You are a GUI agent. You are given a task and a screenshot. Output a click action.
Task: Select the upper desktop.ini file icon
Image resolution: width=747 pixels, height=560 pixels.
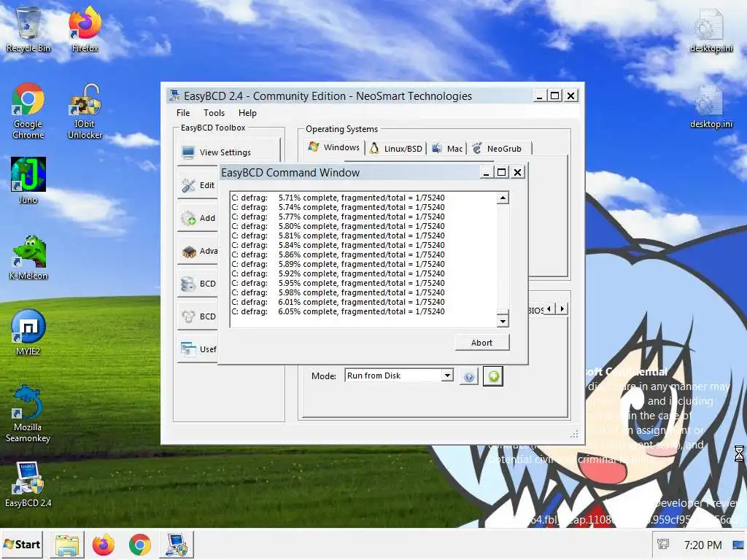coord(711,29)
